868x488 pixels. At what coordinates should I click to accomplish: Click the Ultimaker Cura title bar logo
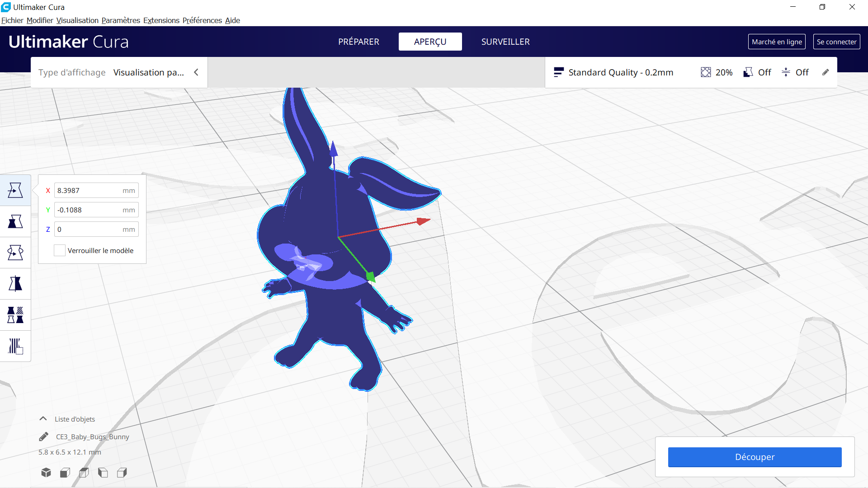click(x=6, y=7)
